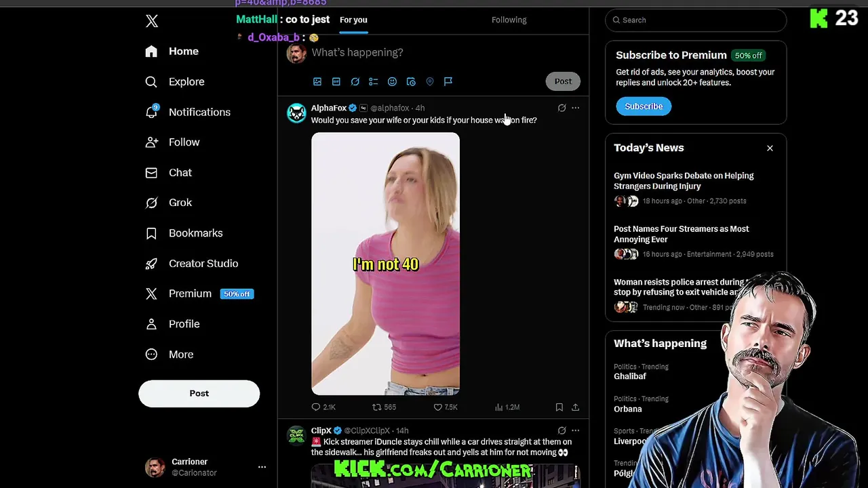This screenshot has width=868, height=488.
Task: Click the AlphaFox display name
Action: click(x=329, y=108)
